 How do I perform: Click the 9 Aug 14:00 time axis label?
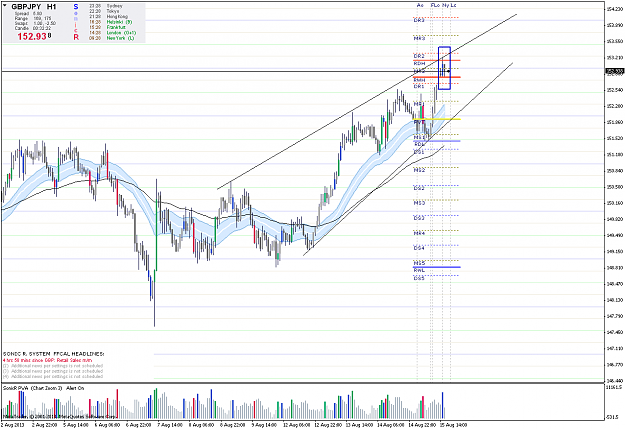[x=265, y=425]
